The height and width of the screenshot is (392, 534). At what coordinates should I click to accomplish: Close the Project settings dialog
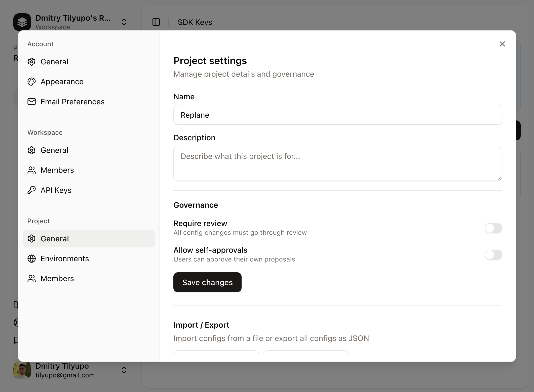click(502, 44)
